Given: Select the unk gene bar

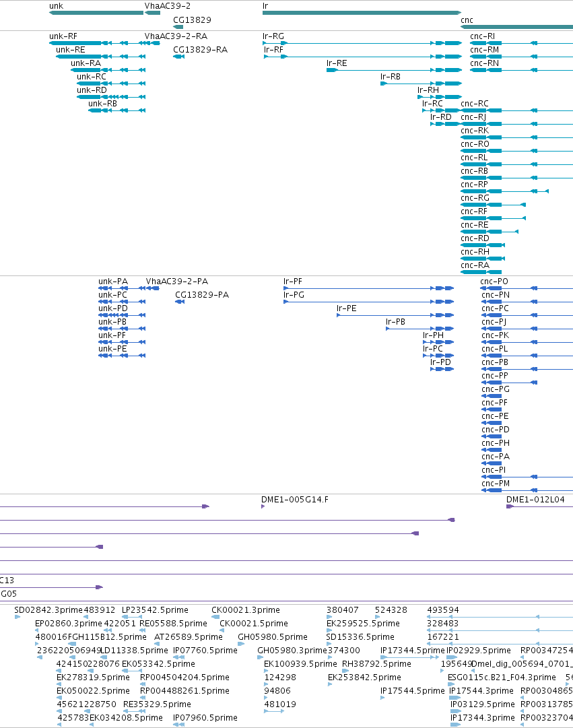Looking at the screenshot, I should click(96, 13).
